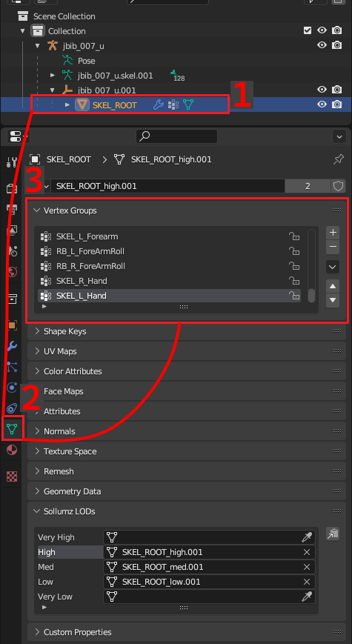Screen dimensions: 352x644
Task: Toggle fake user shield for mesh data
Action: click(338, 186)
